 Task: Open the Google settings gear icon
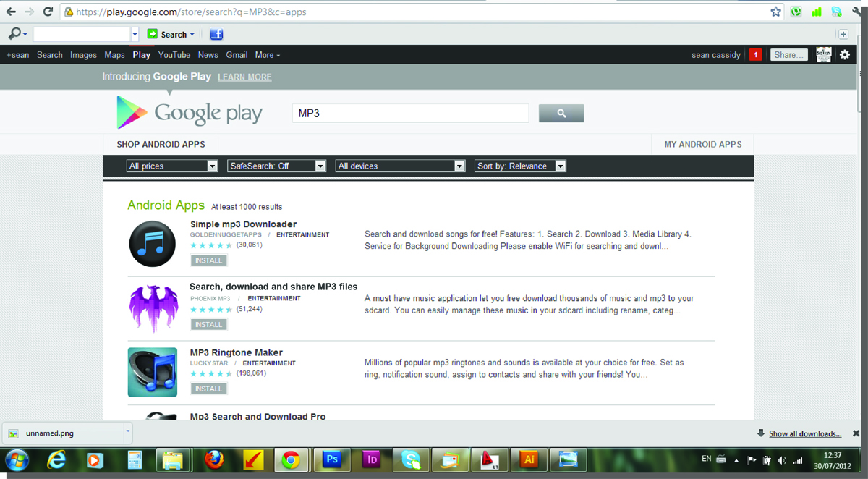[845, 54]
